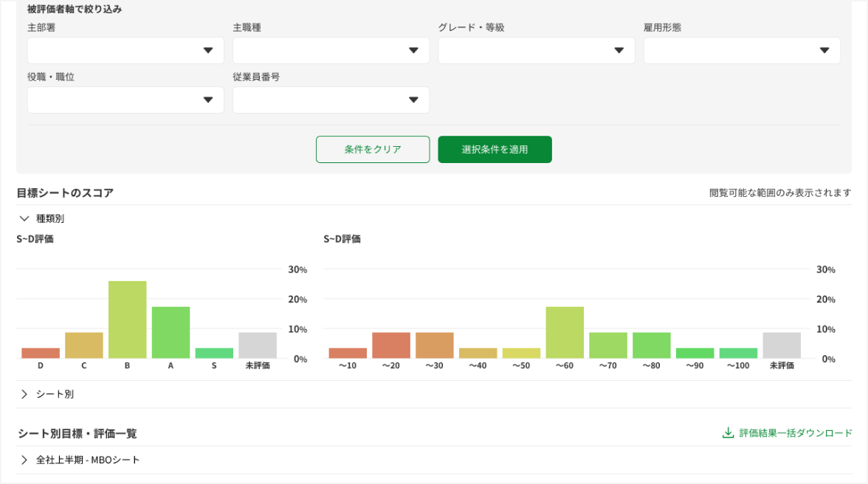Click the ~60 bar in right chart
The width and height of the screenshot is (868, 484).
(x=565, y=333)
